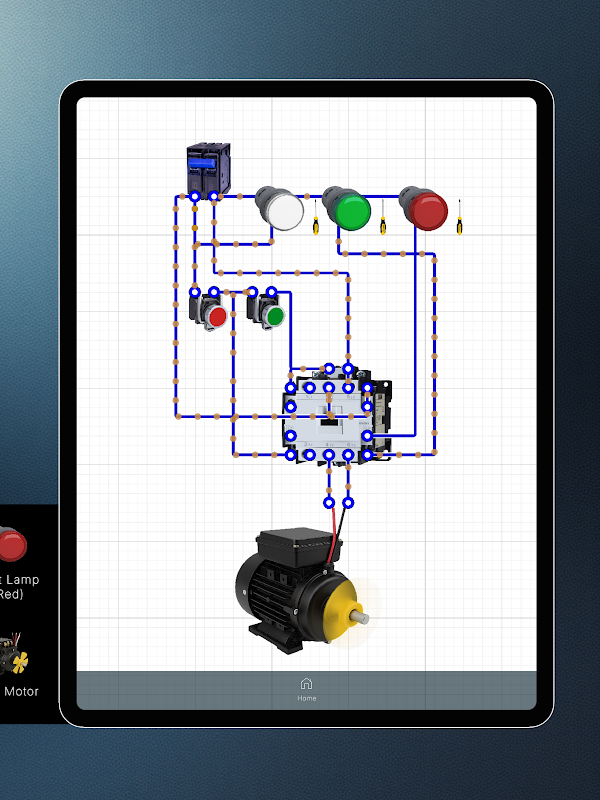The width and height of the screenshot is (600, 800).
Task: Click motor's left wire terminal
Action: [x=329, y=503]
